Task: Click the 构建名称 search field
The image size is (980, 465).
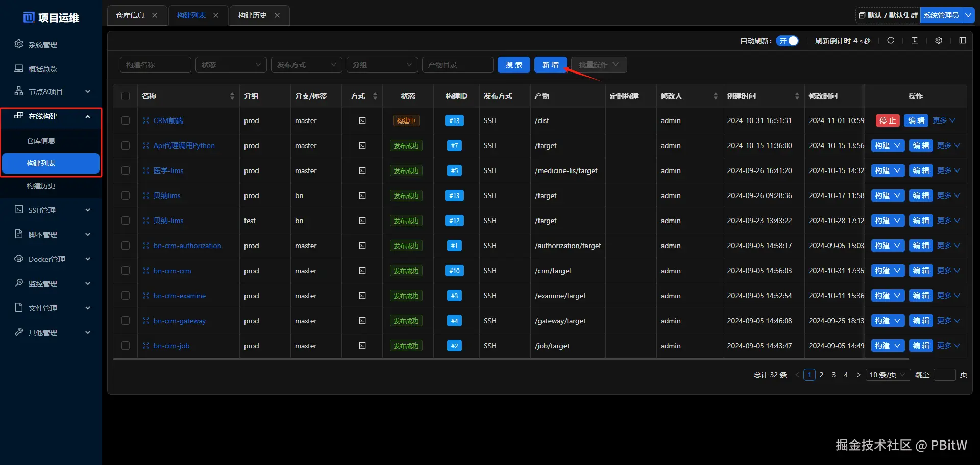Action: pyautogui.click(x=156, y=65)
